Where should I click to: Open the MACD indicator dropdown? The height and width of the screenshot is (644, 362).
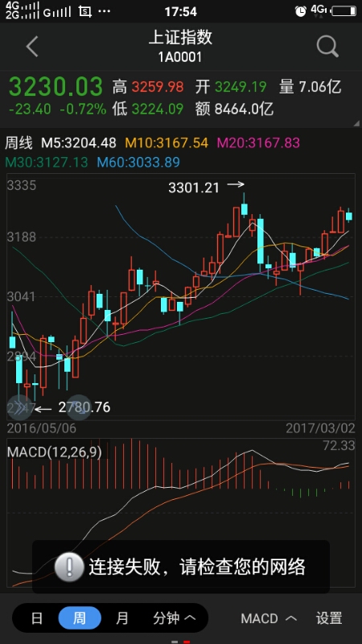(x=269, y=618)
